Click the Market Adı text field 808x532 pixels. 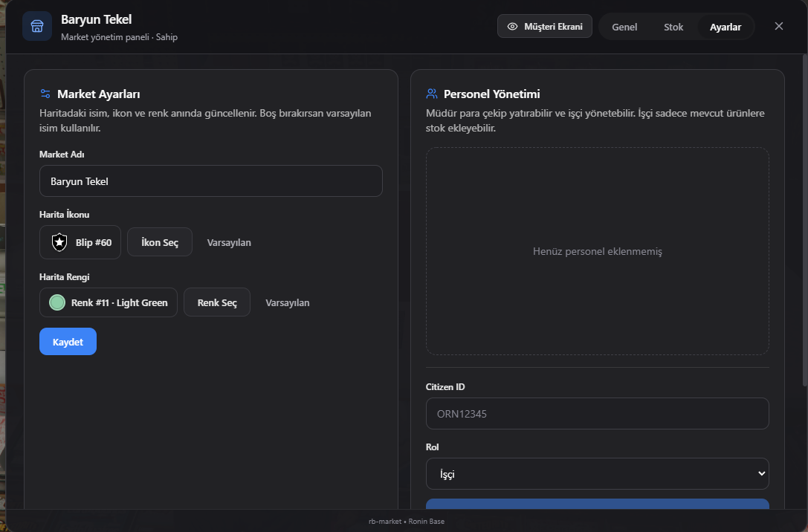click(211, 181)
